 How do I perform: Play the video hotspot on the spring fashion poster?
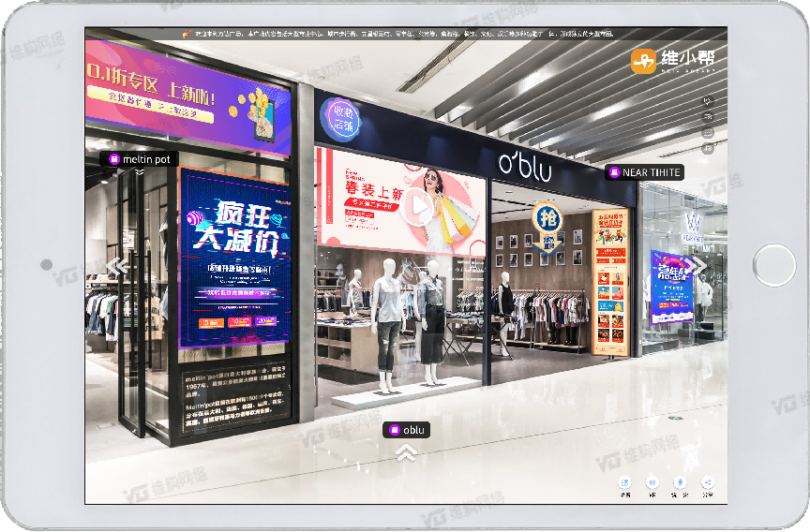click(419, 206)
